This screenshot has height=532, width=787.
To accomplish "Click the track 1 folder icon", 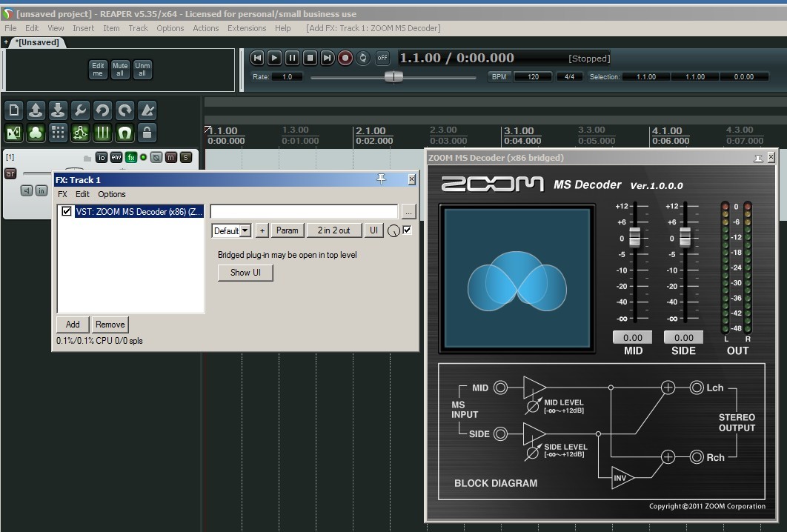I will pyautogui.click(x=87, y=158).
